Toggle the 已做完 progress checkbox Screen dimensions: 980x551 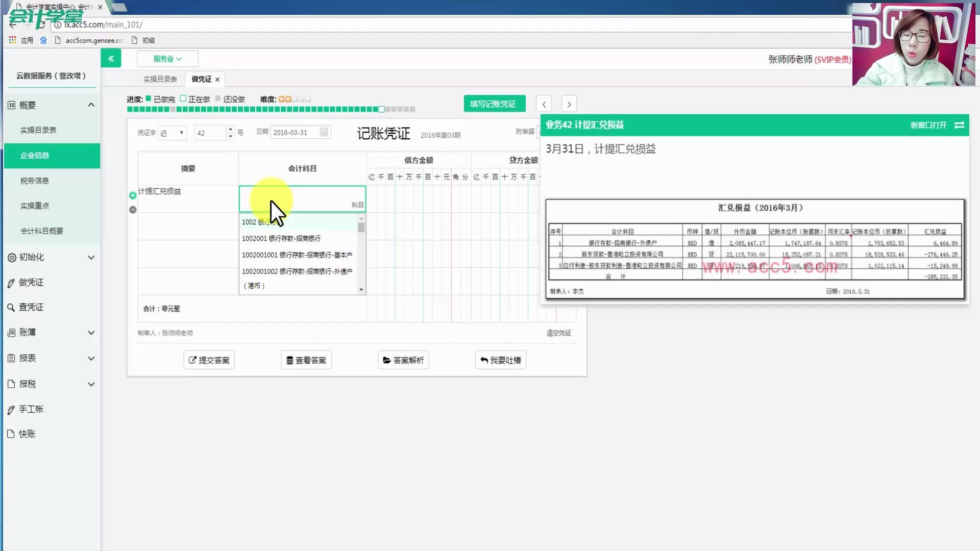pos(147,98)
